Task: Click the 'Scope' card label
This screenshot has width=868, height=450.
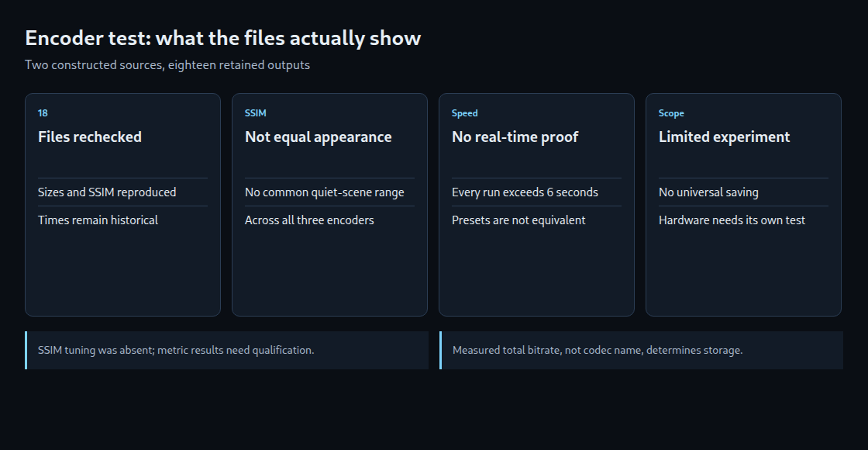Action: point(671,113)
